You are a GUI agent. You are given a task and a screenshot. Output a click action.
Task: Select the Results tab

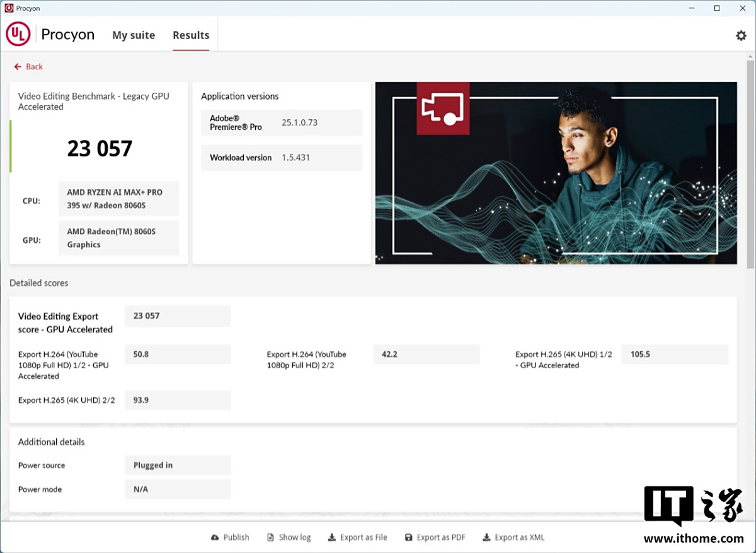[x=191, y=35]
